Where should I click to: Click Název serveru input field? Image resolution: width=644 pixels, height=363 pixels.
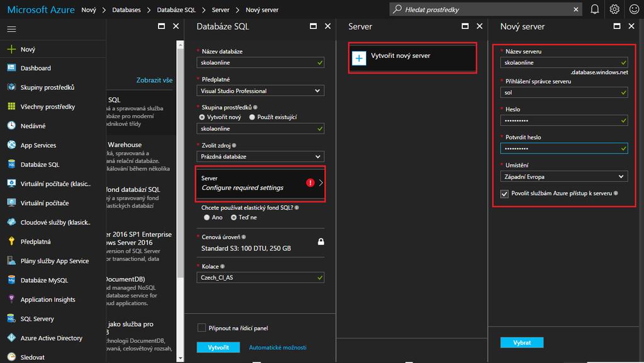(x=564, y=62)
